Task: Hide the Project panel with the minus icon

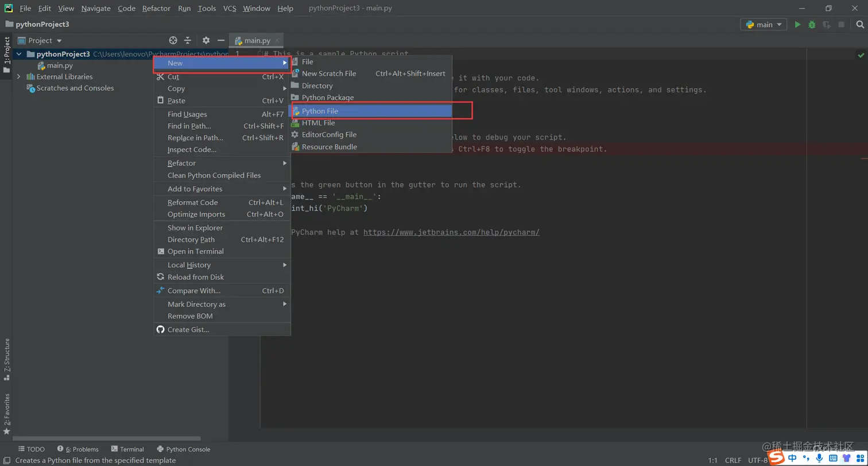Action: 221,40
